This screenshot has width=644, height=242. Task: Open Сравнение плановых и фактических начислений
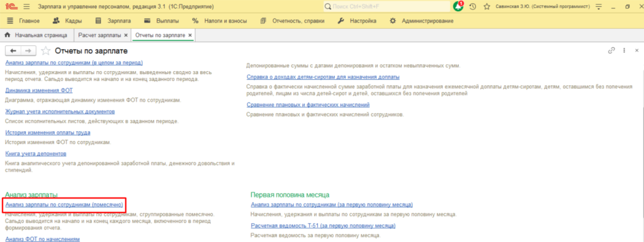(308, 104)
